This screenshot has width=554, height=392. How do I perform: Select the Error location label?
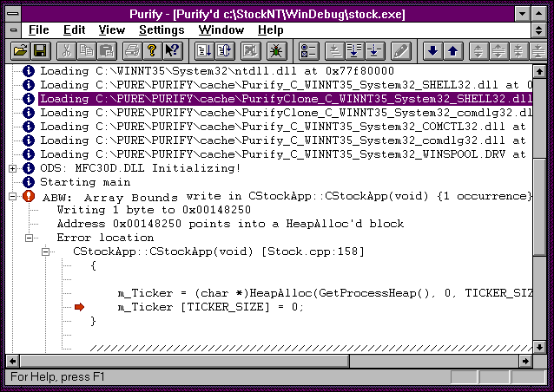click(x=105, y=238)
